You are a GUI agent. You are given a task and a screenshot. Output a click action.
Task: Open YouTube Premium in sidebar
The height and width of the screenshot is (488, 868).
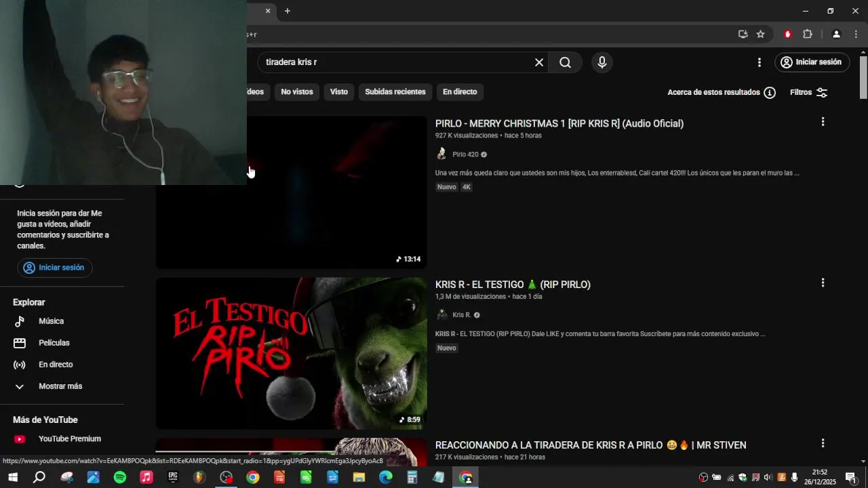pyautogui.click(x=69, y=439)
